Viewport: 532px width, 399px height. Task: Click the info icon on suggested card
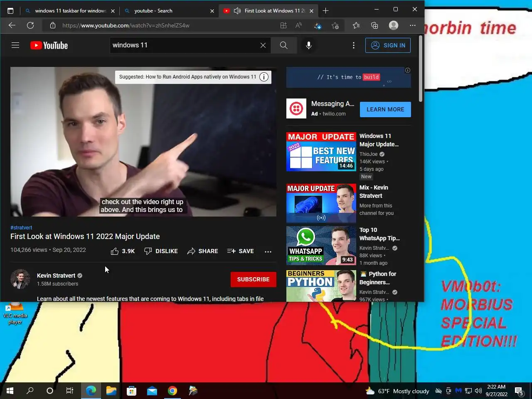(x=264, y=77)
